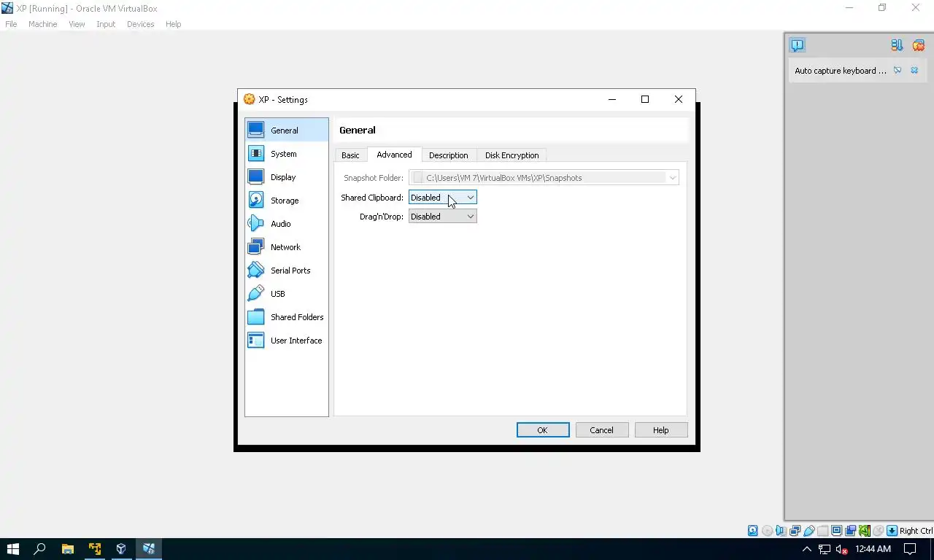Click the host key Right Ctrl indicator

click(909, 531)
